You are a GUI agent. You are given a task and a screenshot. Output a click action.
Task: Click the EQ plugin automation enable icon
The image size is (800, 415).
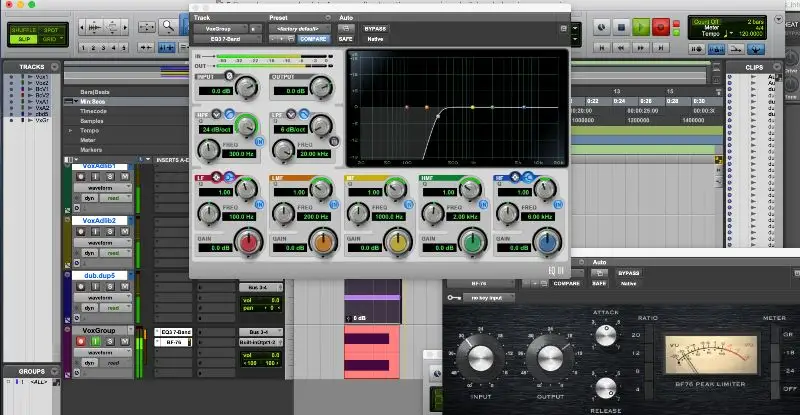[x=345, y=29]
